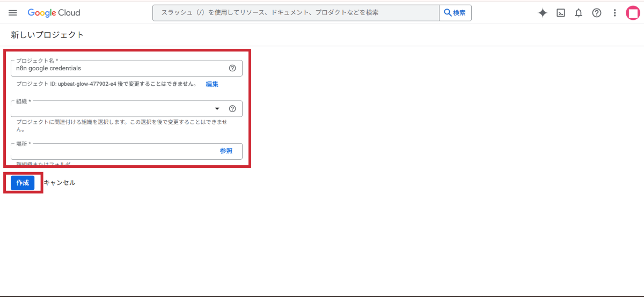Open the top bar help icon
The height and width of the screenshot is (297, 644).
597,13
